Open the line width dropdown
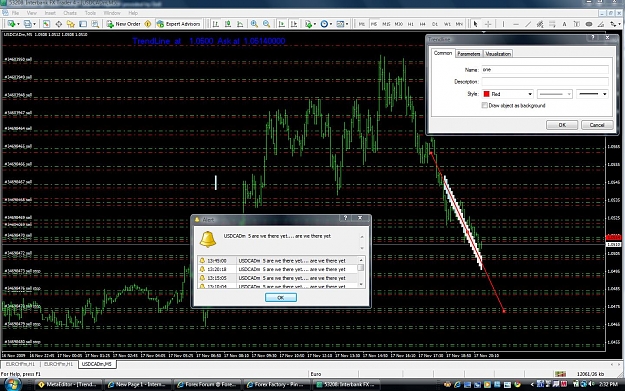The width and height of the screenshot is (625, 391). tap(592, 94)
